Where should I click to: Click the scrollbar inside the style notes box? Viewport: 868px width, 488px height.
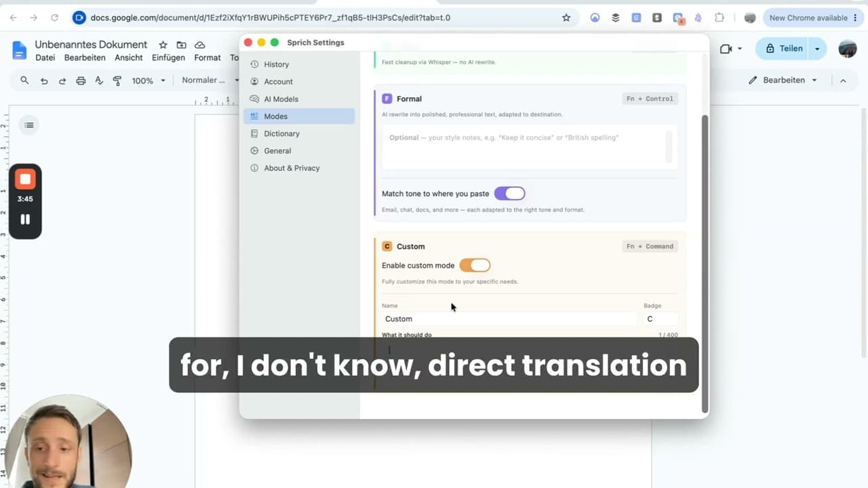669,146
